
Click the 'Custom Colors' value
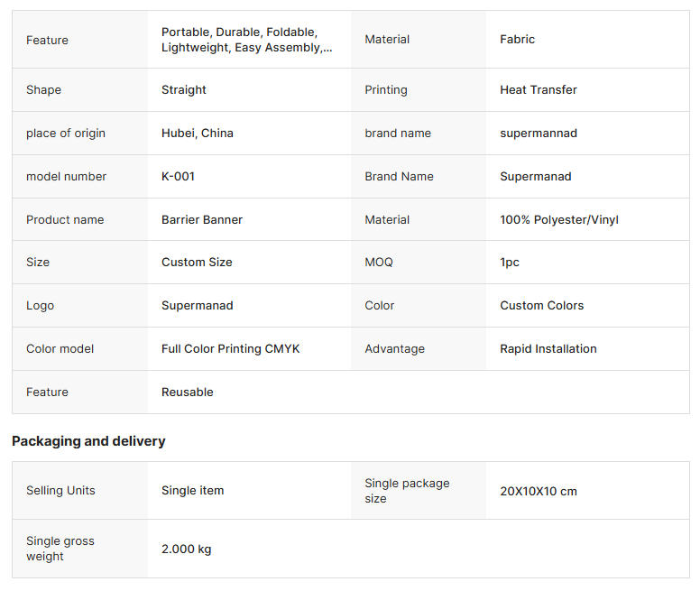pyautogui.click(x=542, y=306)
